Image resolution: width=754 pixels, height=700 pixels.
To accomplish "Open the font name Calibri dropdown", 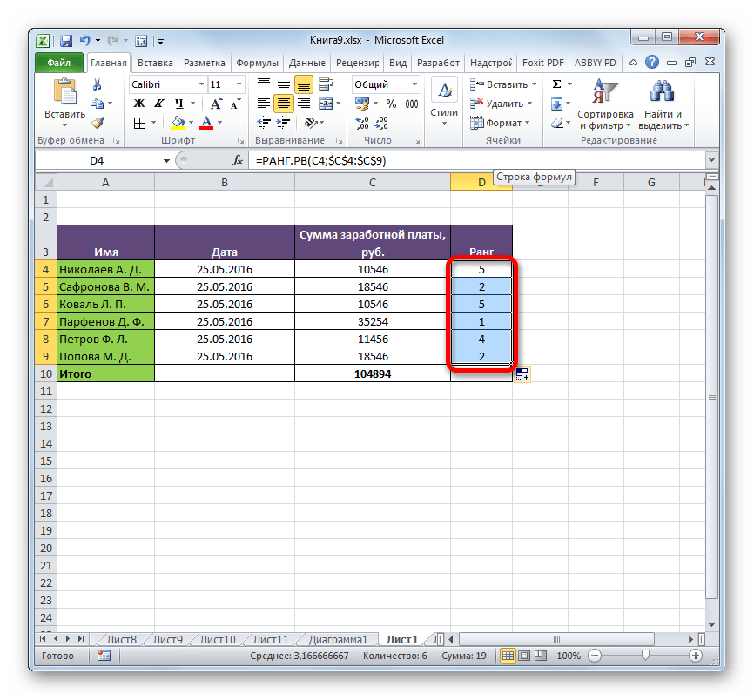I will [199, 84].
